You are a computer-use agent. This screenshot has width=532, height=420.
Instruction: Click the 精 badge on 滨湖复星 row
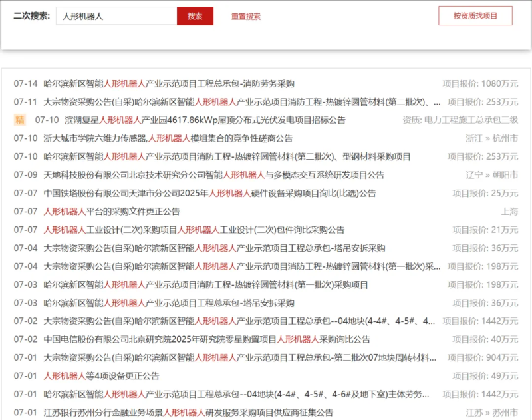pyautogui.click(x=20, y=120)
